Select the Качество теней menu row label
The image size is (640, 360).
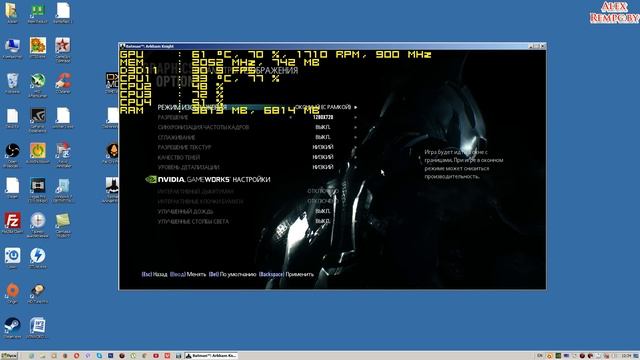[x=178, y=157]
